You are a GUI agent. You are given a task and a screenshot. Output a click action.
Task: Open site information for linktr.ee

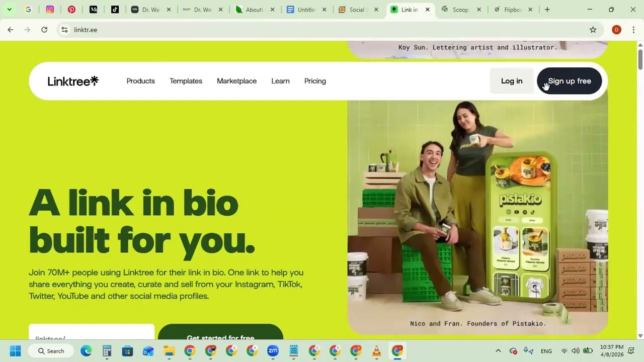click(x=64, y=30)
